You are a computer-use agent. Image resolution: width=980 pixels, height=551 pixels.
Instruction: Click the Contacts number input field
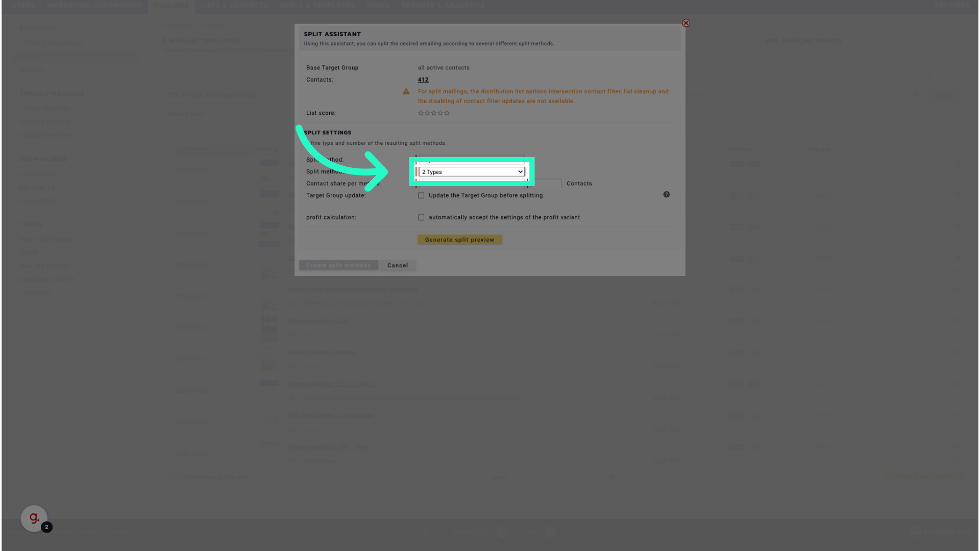(x=546, y=184)
